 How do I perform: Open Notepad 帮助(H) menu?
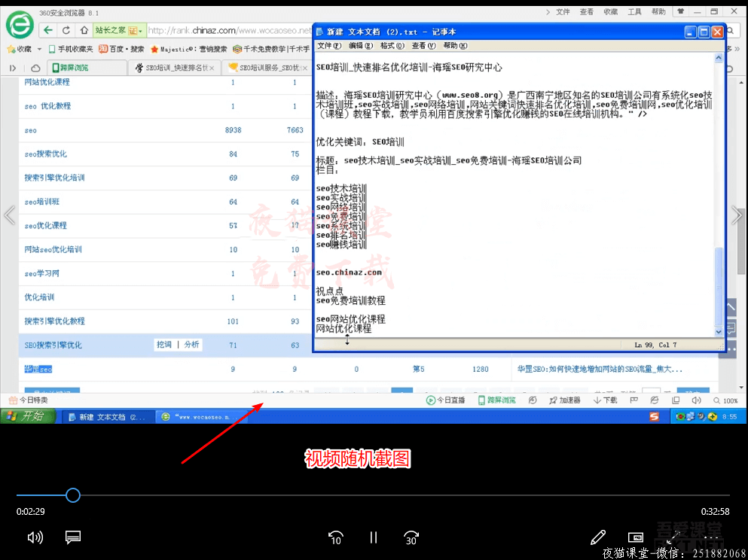tap(455, 46)
